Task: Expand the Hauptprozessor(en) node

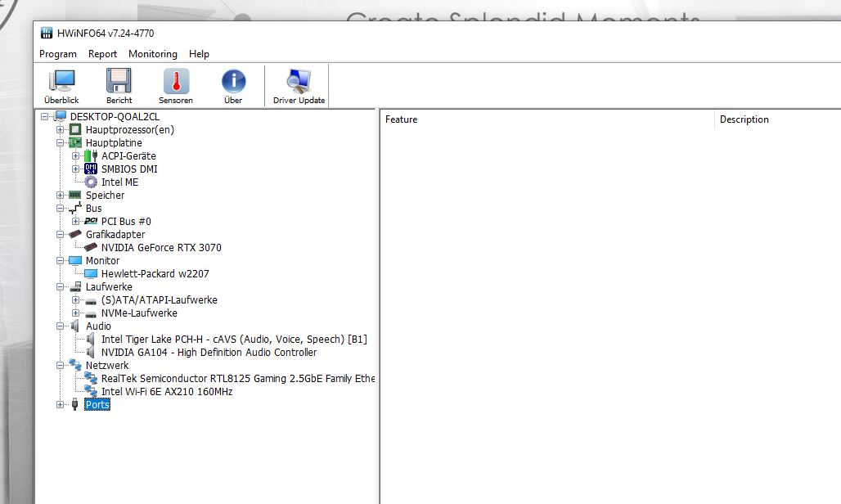Action: pyautogui.click(x=60, y=130)
